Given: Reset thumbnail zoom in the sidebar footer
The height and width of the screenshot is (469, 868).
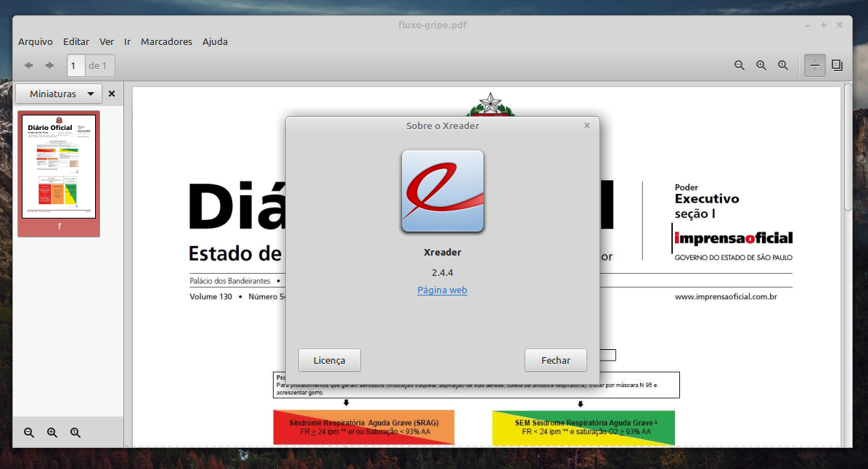Looking at the screenshot, I should tap(75, 433).
